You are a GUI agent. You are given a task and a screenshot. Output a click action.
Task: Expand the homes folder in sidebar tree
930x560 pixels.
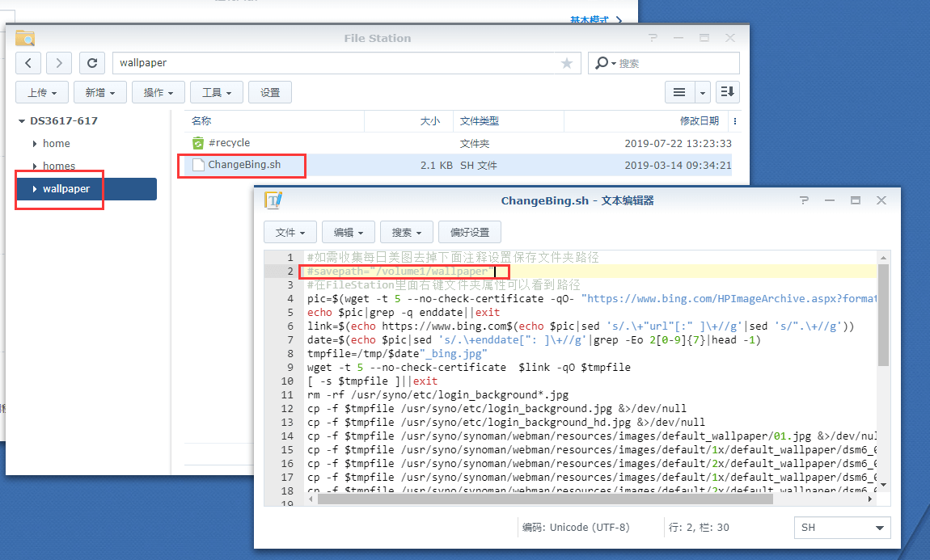tap(36, 166)
